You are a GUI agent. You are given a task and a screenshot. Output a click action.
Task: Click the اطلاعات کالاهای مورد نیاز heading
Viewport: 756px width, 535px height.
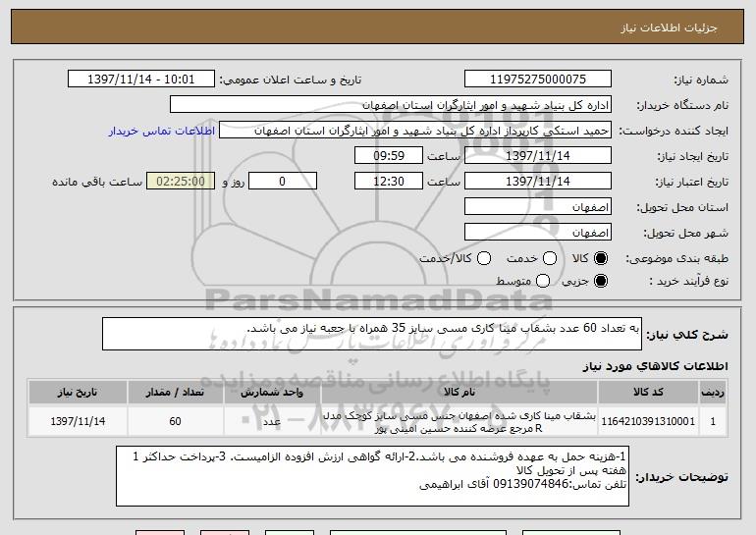point(655,366)
